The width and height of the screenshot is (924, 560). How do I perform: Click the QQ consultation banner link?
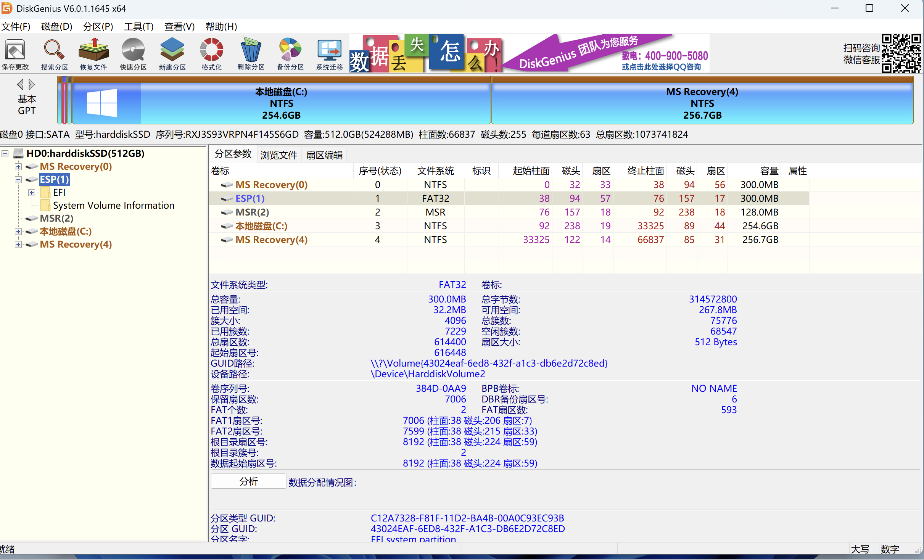pos(661,67)
